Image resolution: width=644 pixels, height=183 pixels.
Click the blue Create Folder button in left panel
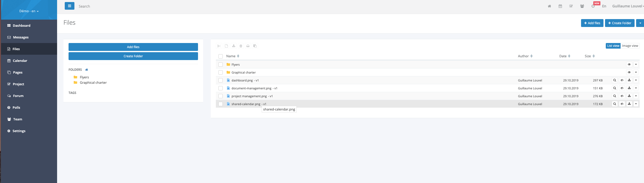(x=133, y=56)
